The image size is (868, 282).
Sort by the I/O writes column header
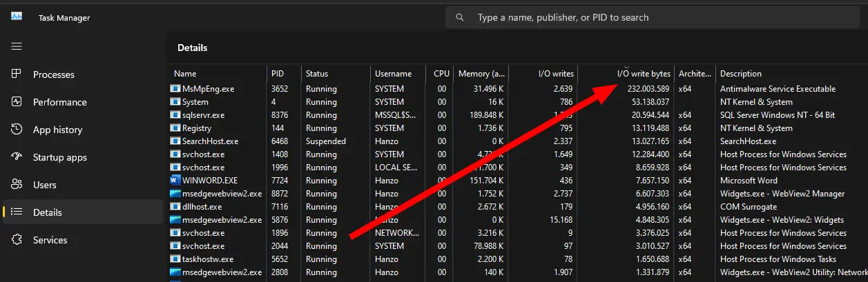click(x=543, y=74)
